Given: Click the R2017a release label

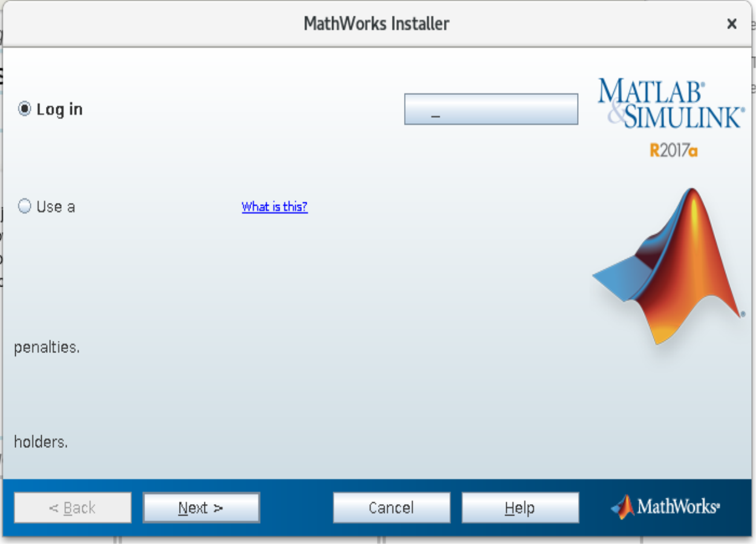Looking at the screenshot, I should [x=674, y=150].
